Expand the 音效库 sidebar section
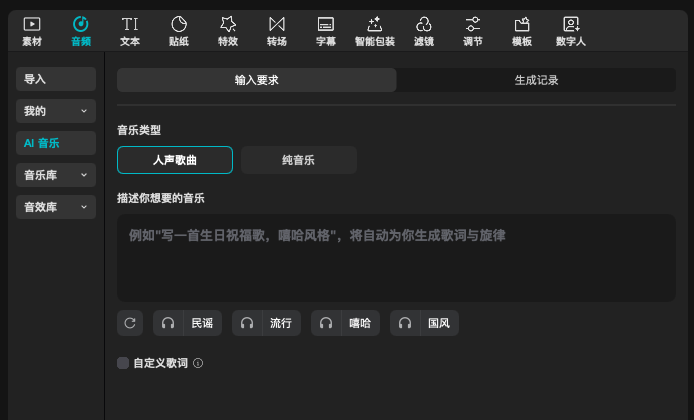694x420 pixels. click(56, 207)
